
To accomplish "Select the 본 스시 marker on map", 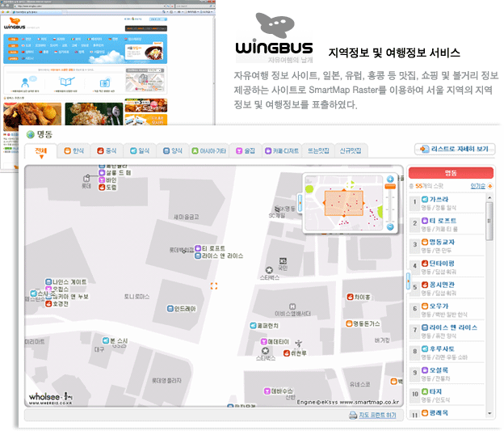I will [103, 341].
